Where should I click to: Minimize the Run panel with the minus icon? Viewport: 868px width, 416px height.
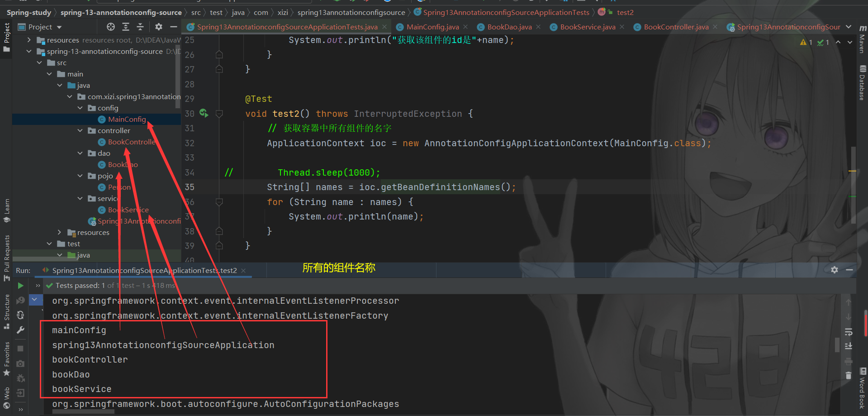(849, 270)
